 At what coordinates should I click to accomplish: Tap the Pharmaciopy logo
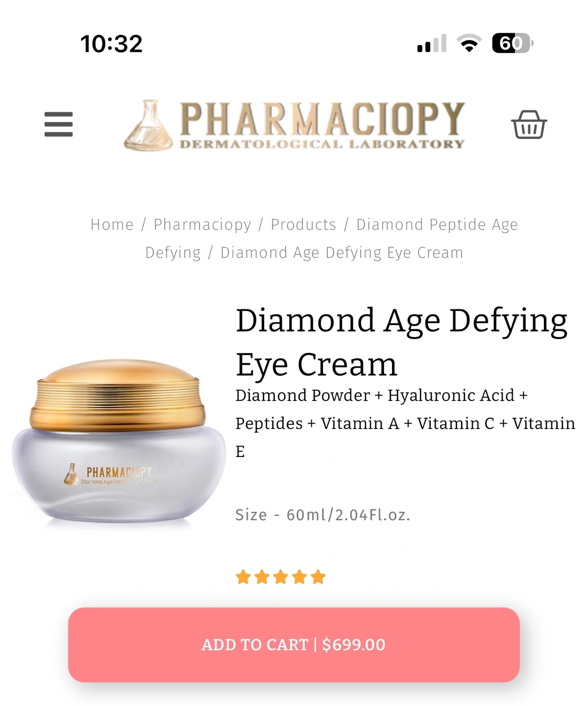(x=294, y=125)
